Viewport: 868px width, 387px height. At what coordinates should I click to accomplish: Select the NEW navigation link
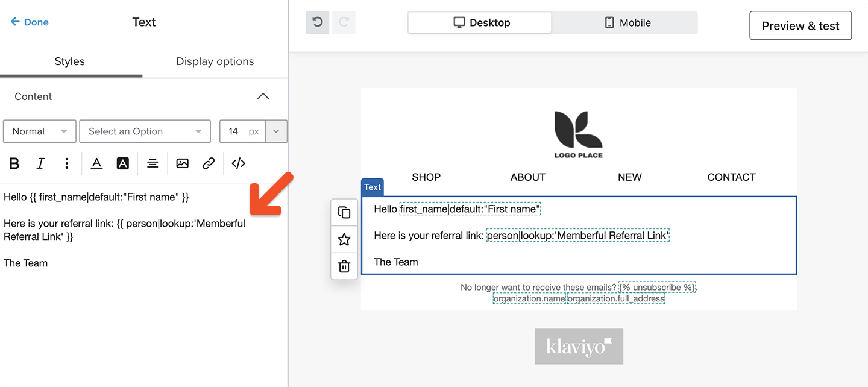pos(630,177)
